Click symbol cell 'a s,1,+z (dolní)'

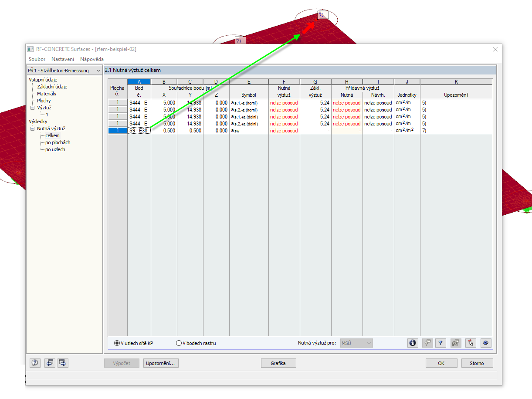(249, 117)
